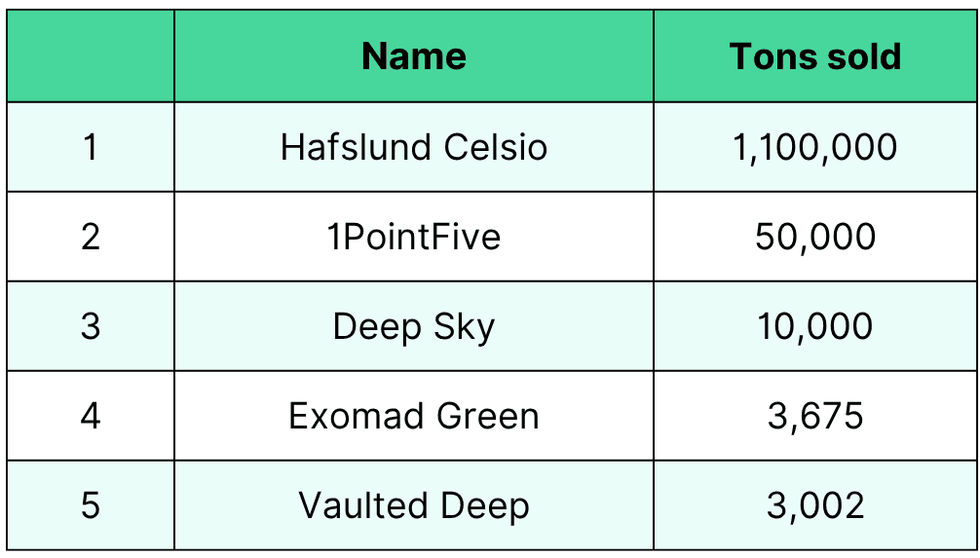
Task: Select the Deep Sky name cell
Action: [414, 326]
